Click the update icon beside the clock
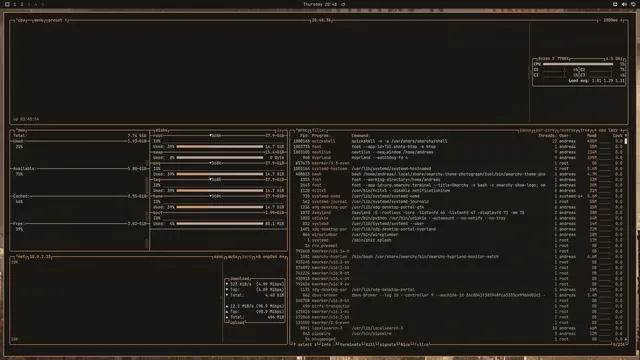Image resolution: width=640 pixels, height=360 pixels. point(343,4)
